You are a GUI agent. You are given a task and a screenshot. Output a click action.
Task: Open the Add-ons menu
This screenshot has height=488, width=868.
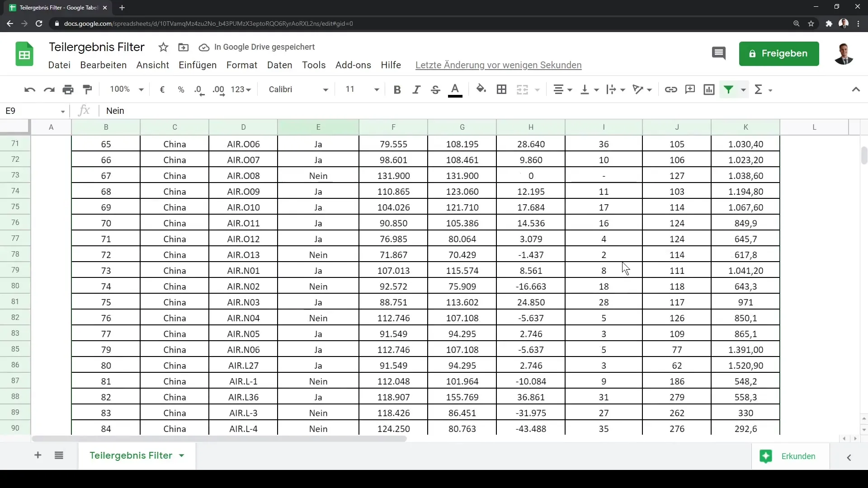[353, 65]
